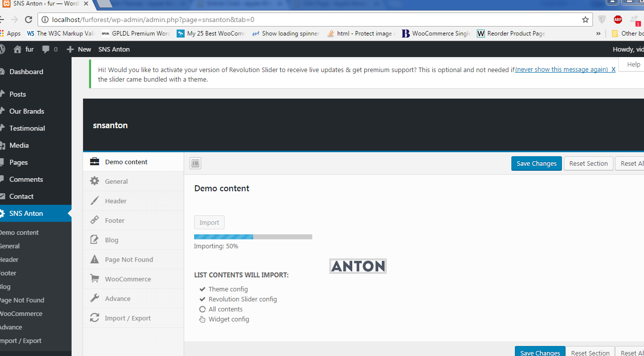Click the General gear icon

(x=95, y=181)
